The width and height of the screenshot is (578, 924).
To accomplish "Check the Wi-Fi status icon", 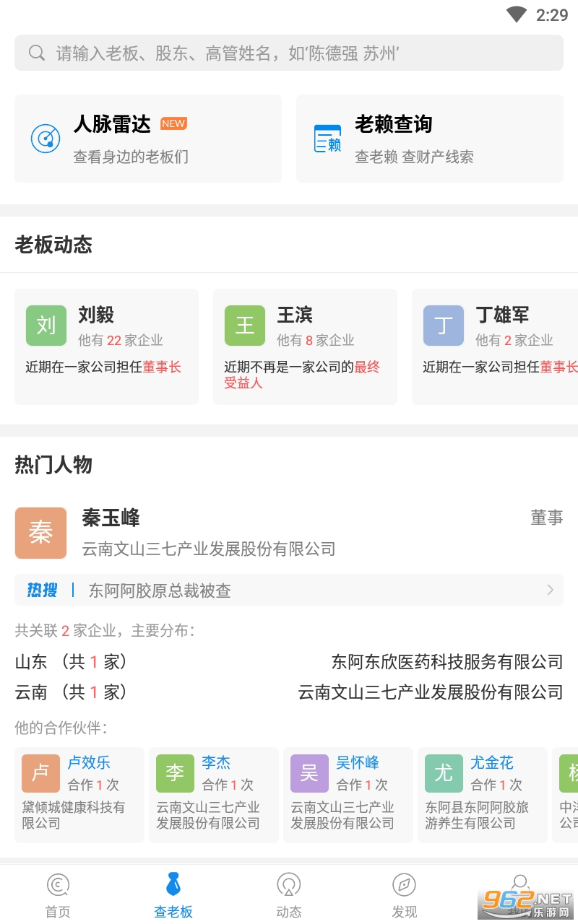I will [x=516, y=14].
